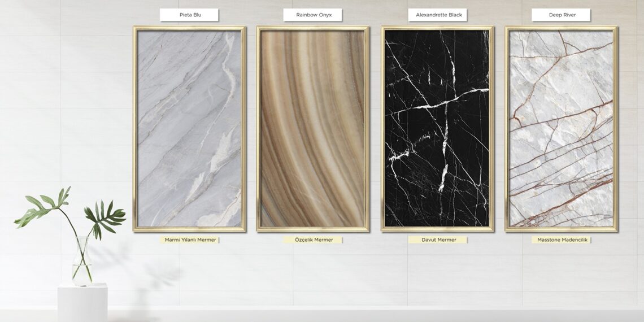This screenshot has width=644, height=322.
Task: Open the brown Rainbow Onyx panel
Action: tap(312, 129)
